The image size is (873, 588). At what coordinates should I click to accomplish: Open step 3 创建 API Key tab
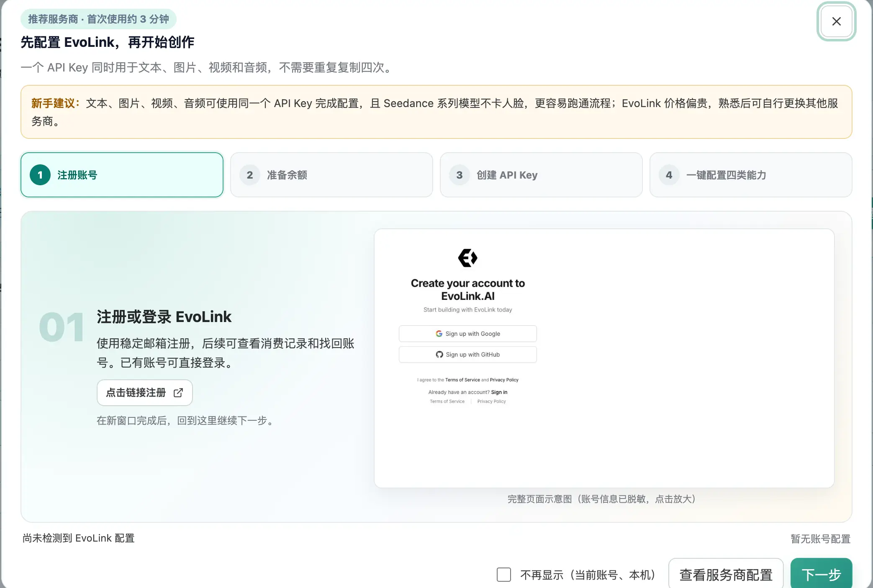(541, 175)
